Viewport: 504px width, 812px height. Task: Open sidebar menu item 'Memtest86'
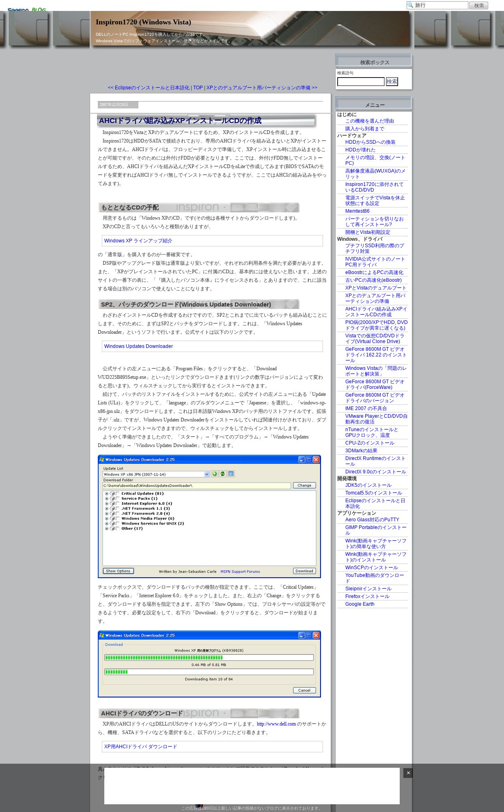pyautogui.click(x=358, y=211)
